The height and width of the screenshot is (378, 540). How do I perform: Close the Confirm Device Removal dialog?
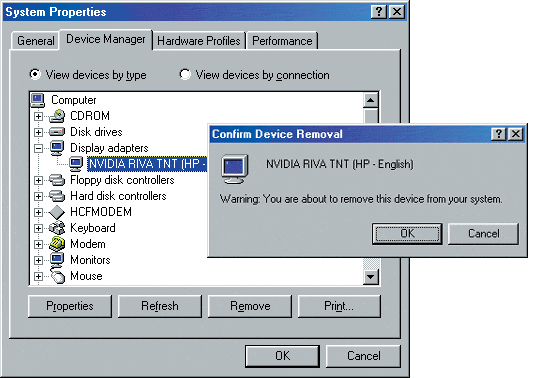(516, 134)
